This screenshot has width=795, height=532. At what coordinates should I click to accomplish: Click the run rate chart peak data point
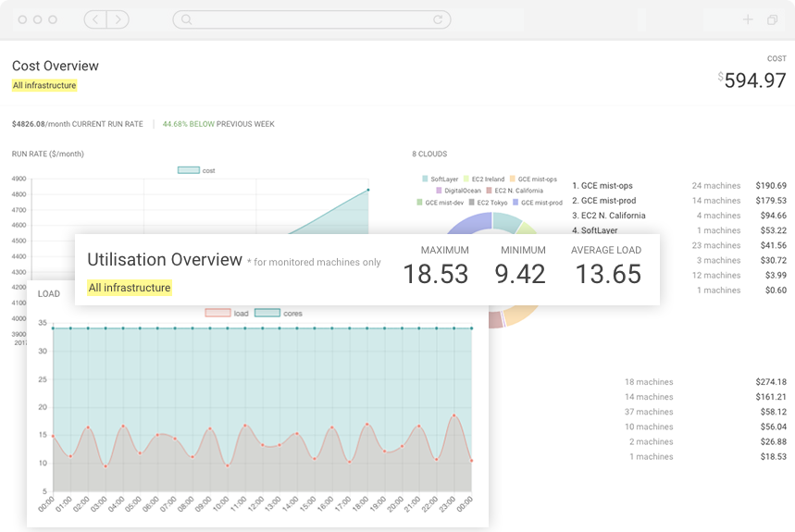pyautogui.click(x=367, y=190)
